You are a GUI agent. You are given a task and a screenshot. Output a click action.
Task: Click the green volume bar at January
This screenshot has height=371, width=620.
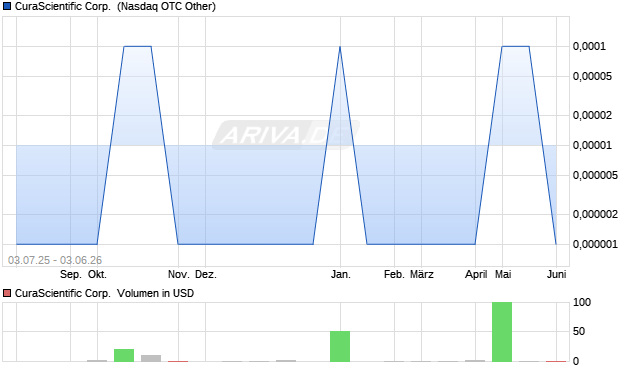pyautogui.click(x=340, y=346)
